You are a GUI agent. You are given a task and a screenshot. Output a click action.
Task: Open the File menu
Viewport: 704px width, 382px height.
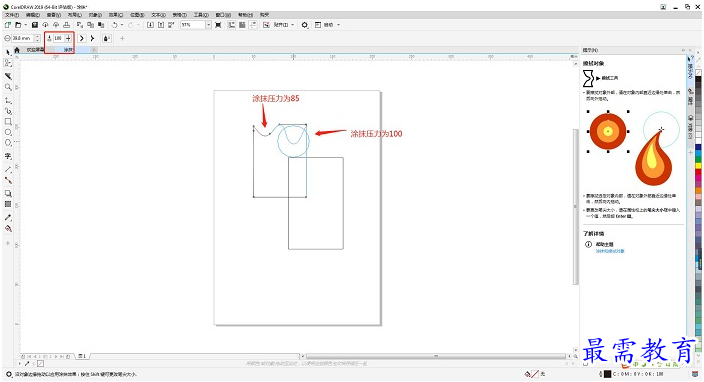click(x=12, y=15)
